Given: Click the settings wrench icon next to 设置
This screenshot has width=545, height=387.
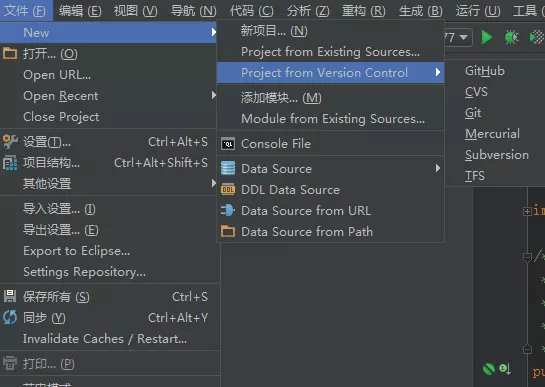Looking at the screenshot, I should (x=10, y=142).
